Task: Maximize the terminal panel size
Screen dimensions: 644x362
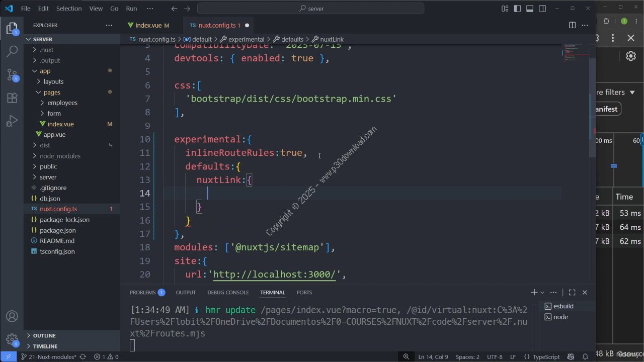Action: click(572, 292)
